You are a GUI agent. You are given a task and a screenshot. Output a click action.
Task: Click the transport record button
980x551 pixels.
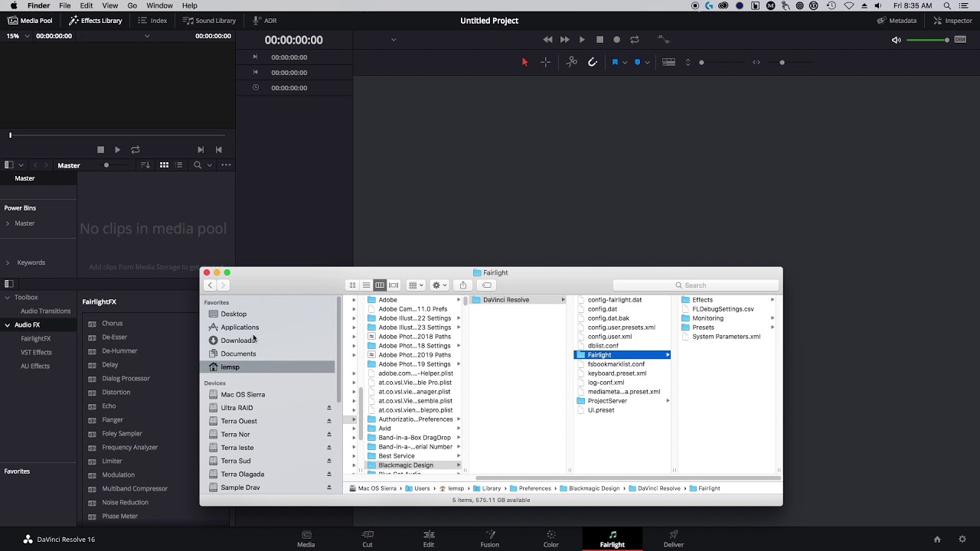[616, 40]
